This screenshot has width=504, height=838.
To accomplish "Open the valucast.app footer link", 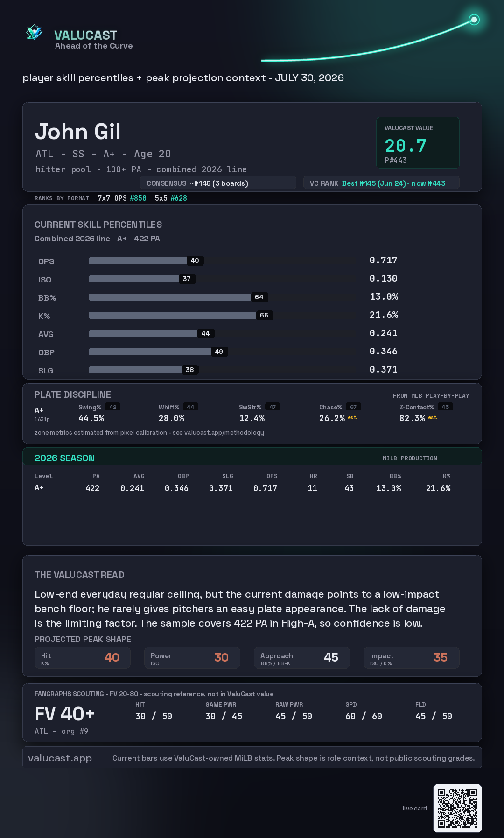I will tap(60, 758).
